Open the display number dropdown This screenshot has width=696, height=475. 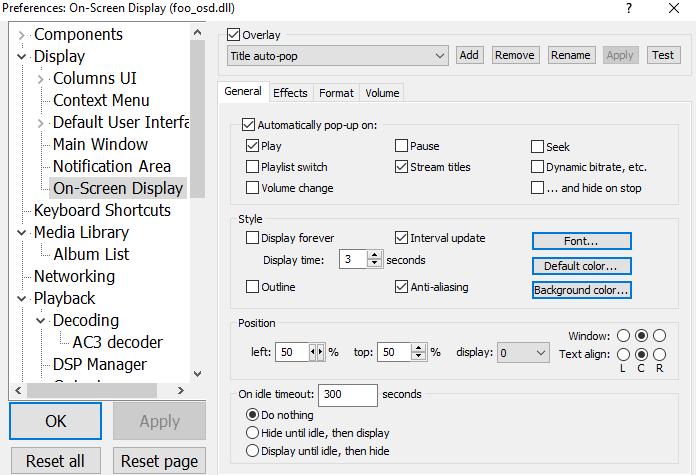pyautogui.click(x=523, y=353)
